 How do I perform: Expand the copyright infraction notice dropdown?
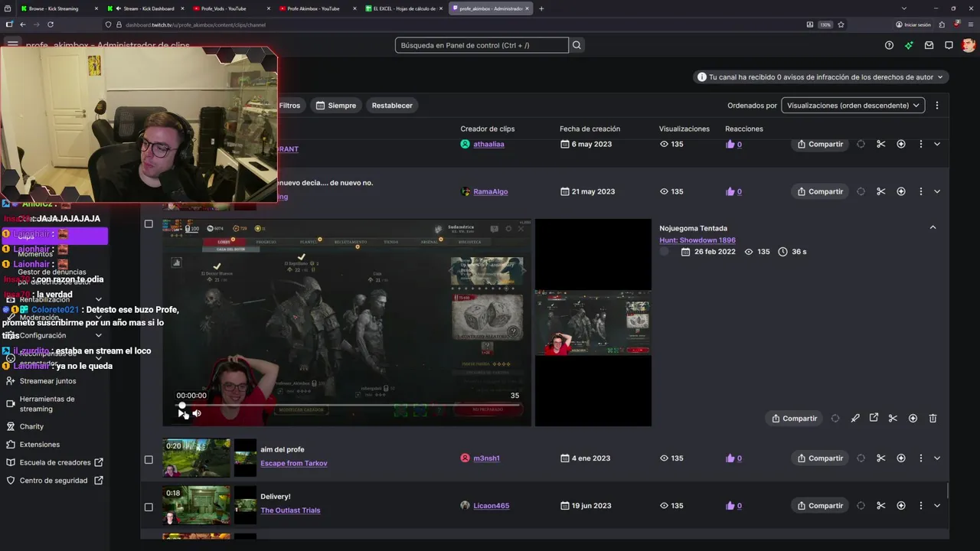(822, 77)
